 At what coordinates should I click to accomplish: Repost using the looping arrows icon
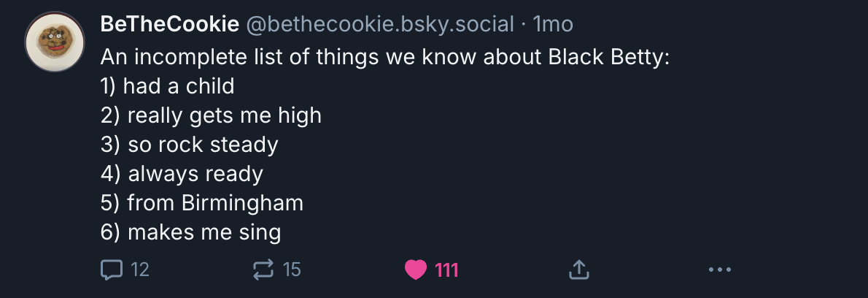[x=263, y=270]
